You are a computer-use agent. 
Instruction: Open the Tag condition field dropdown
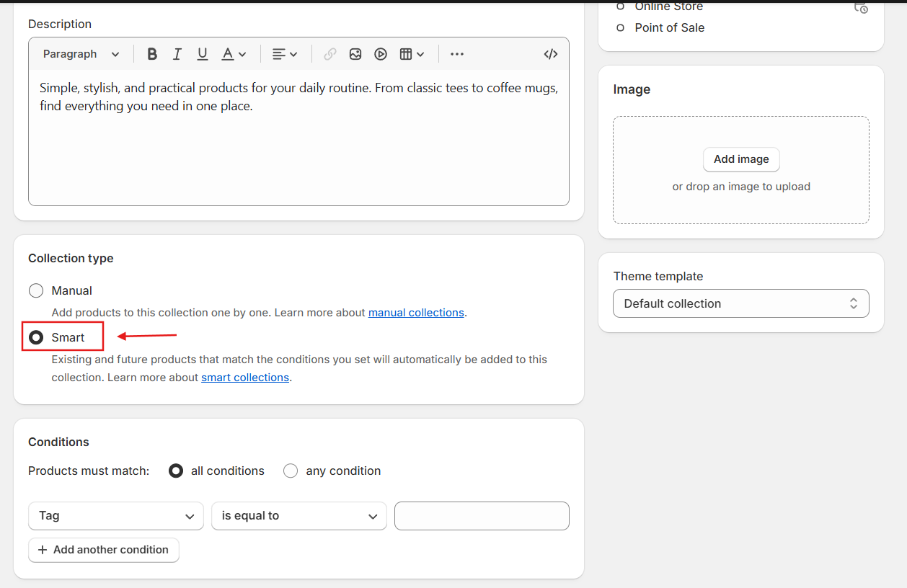(x=116, y=516)
